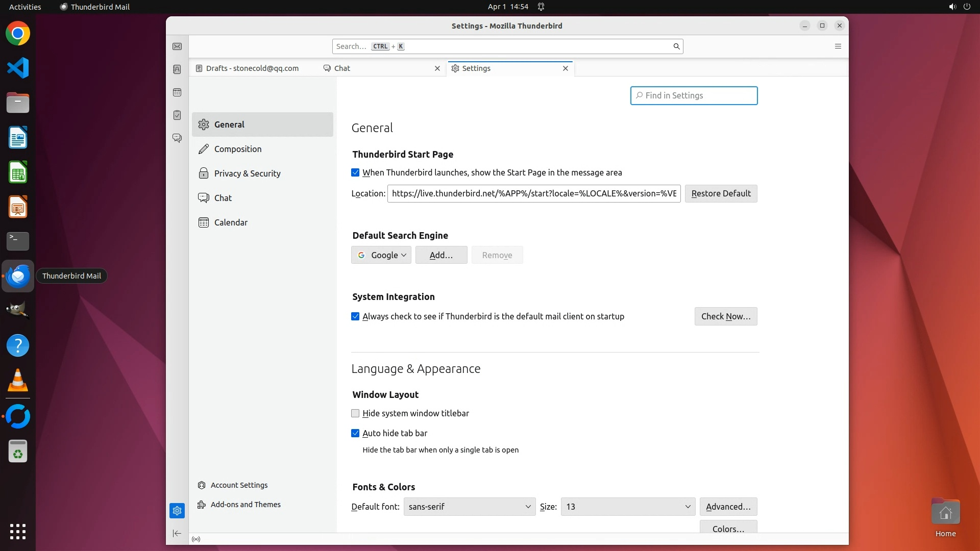Open the font Size 13 dropdown
980x551 pixels.
(627, 507)
